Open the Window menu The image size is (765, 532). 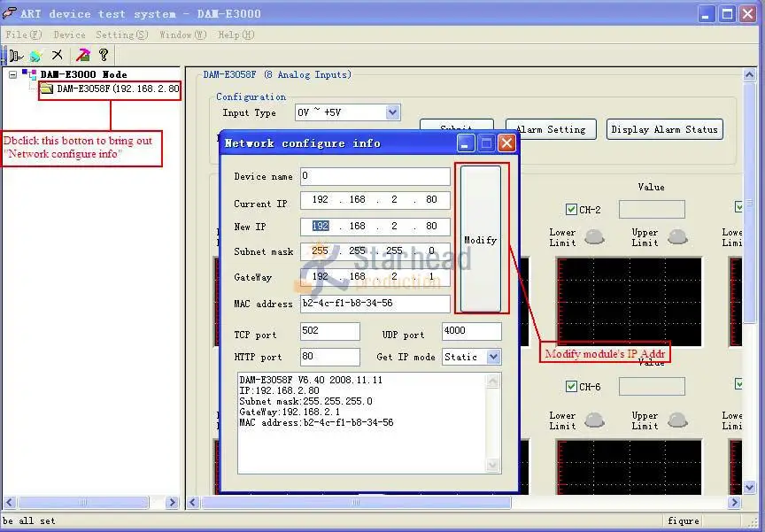point(183,35)
